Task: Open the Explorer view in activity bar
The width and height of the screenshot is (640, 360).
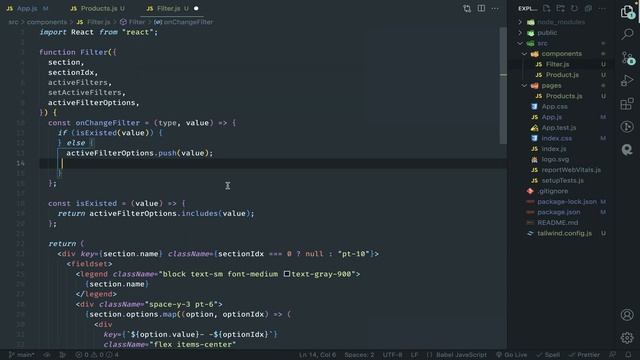Action: point(627,12)
